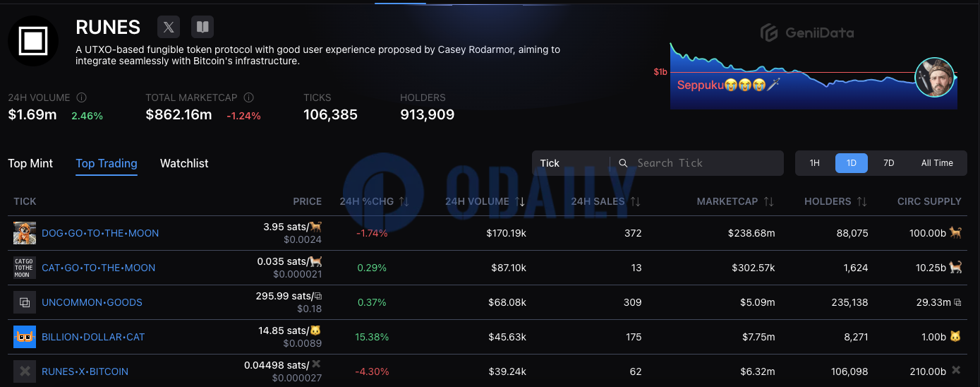Click the 100.00b circulating supply cell
980x387 pixels.
click(936, 233)
